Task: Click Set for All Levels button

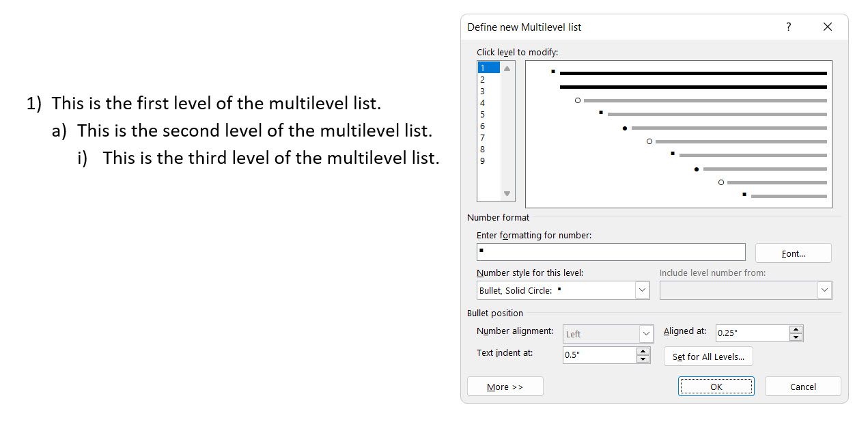Action: [x=708, y=357]
